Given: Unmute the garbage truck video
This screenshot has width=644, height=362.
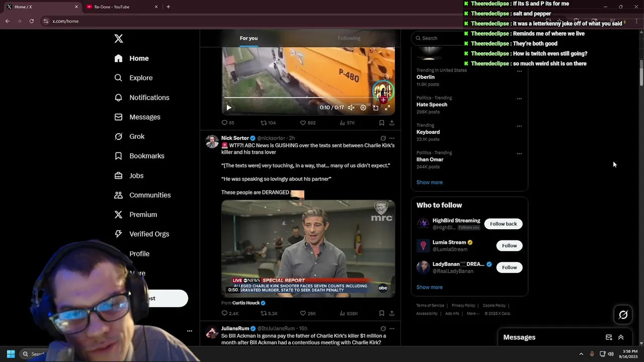Looking at the screenshot, I should pos(351,108).
